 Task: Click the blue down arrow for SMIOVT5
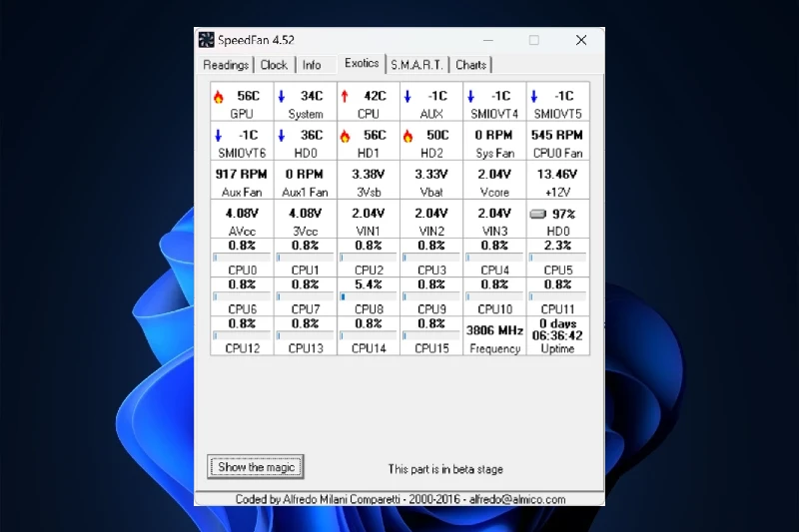534,96
